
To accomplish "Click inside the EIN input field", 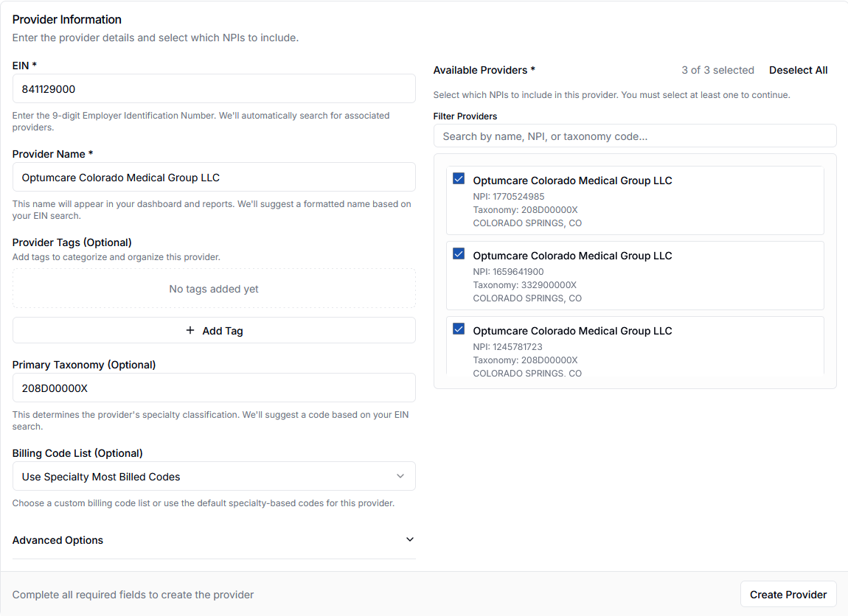I will (x=214, y=88).
